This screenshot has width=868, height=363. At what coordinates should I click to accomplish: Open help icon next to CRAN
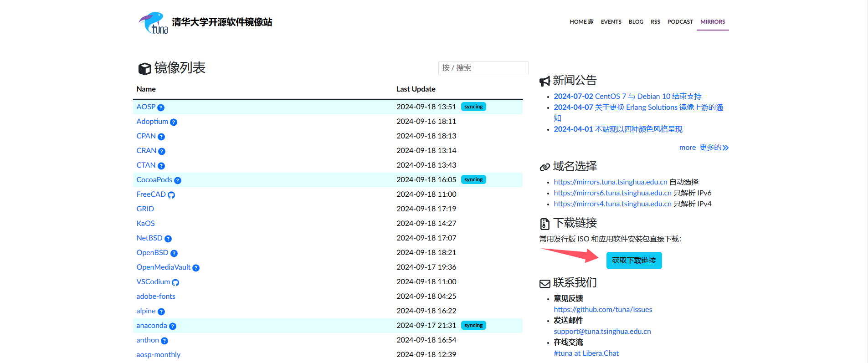pos(162,151)
